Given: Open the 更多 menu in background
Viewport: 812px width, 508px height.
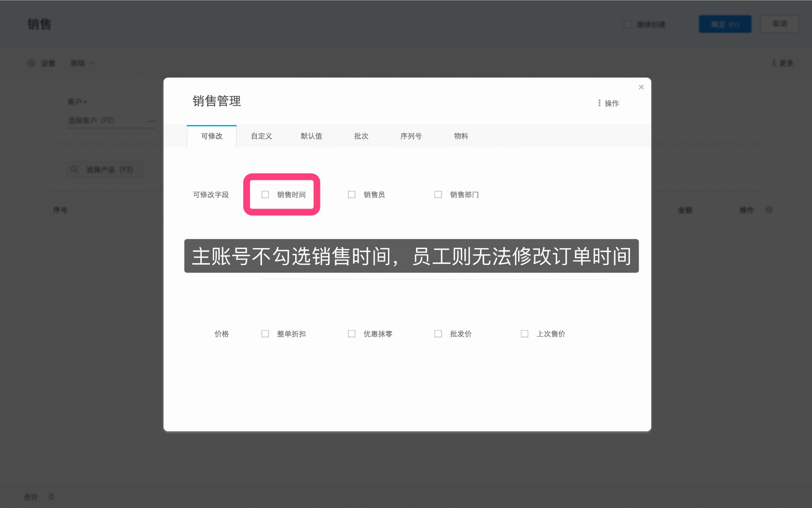Looking at the screenshot, I should pyautogui.click(x=783, y=63).
